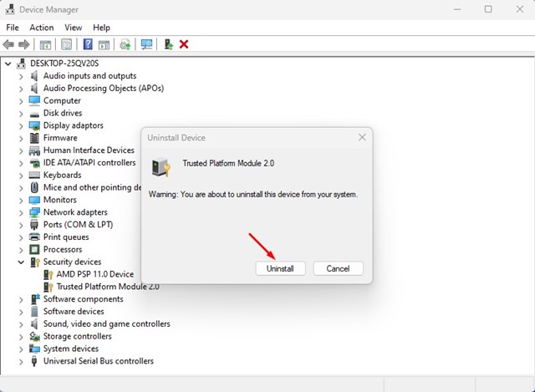Image resolution: width=535 pixels, height=392 pixels.
Task: Expand the Processors category arrow
Action: [21, 250]
